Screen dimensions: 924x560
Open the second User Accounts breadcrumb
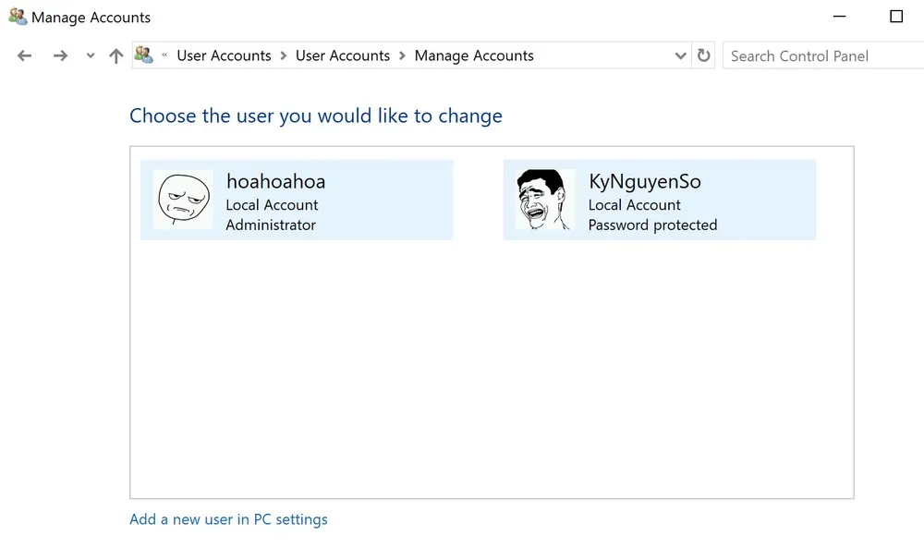click(343, 55)
